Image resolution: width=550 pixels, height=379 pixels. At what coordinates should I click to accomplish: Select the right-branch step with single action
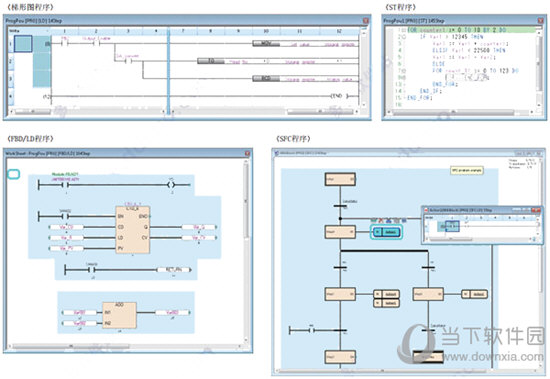click(428, 294)
